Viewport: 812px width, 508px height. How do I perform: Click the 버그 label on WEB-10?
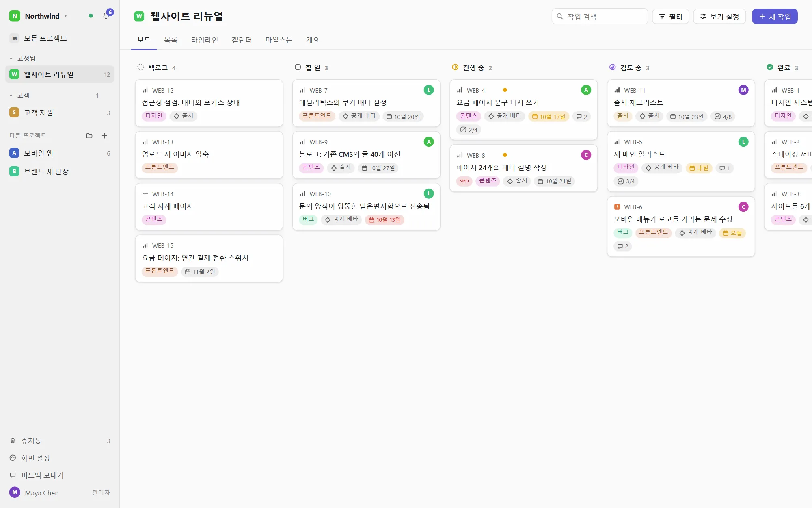pyautogui.click(x=308, y=219)
